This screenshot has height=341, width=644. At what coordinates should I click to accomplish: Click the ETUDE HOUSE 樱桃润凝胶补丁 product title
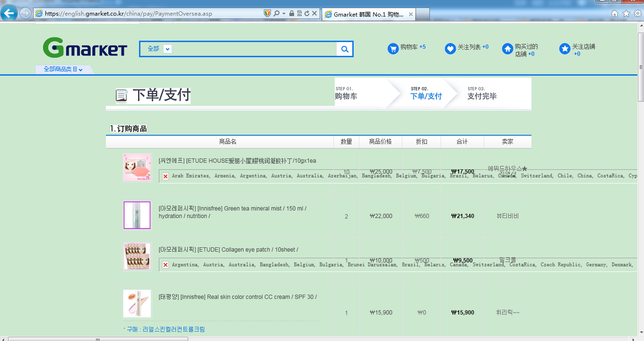237,161
